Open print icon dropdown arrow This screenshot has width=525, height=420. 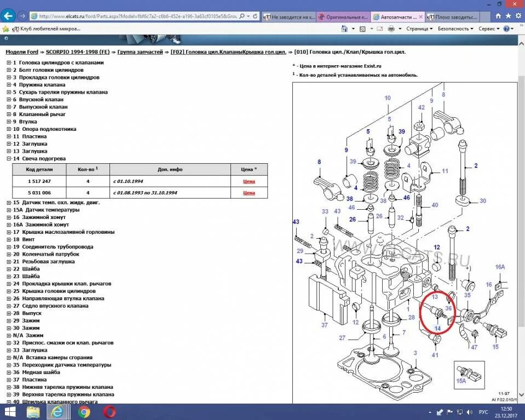coord(400,29)
